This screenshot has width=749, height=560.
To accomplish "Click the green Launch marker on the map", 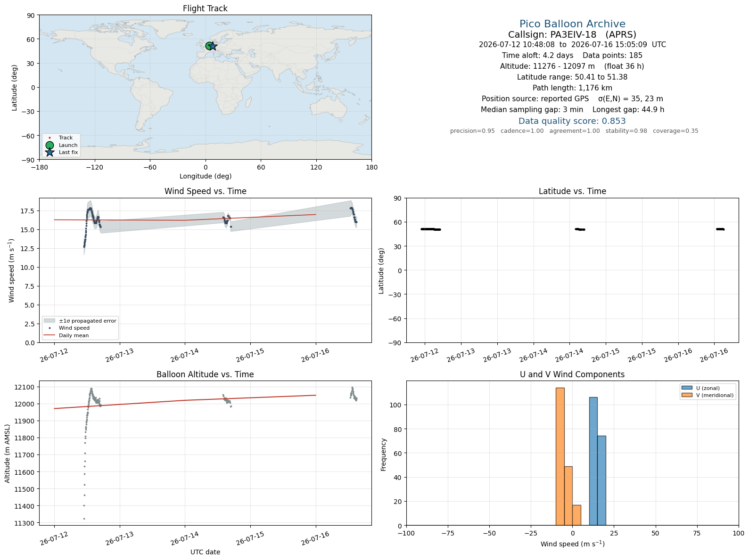I will point(209,46).
